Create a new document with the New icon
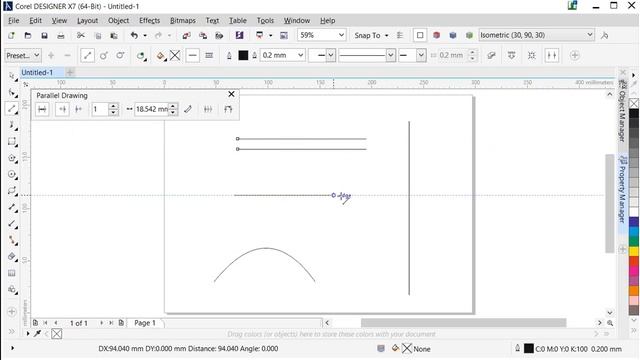 (11, 36)
